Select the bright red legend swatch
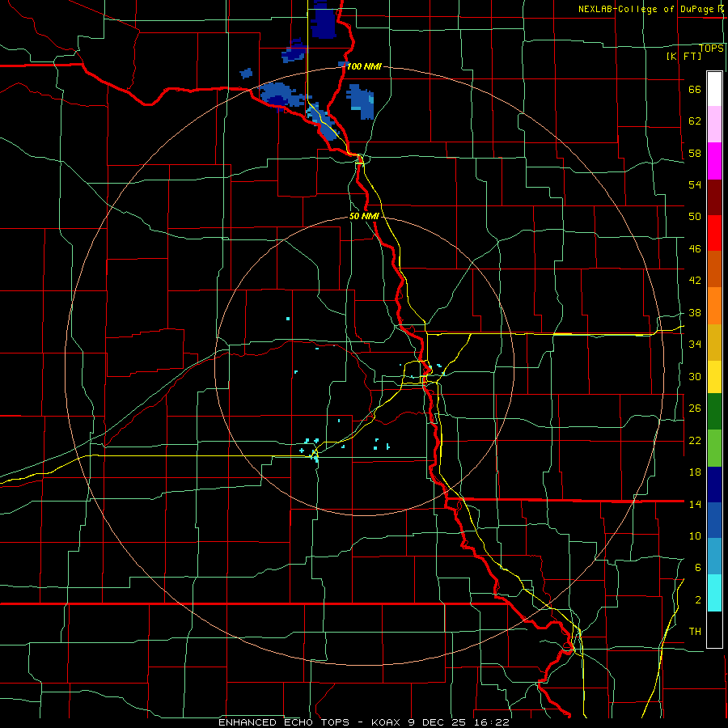 tap(714, 233)
